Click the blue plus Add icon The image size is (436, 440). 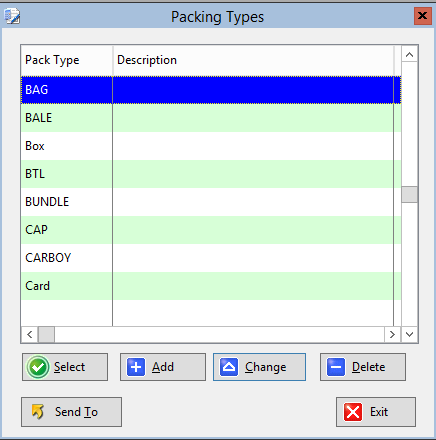pyautogui.click(x=136, y=367)
